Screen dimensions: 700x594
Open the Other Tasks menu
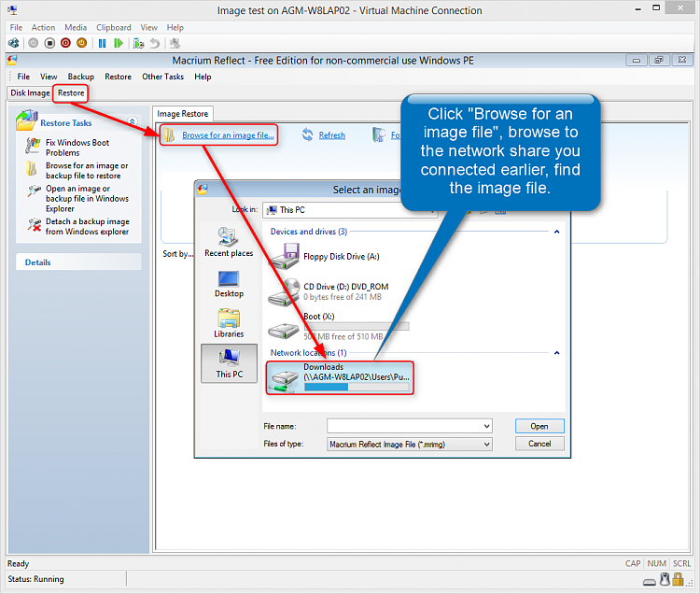(163, 77)
